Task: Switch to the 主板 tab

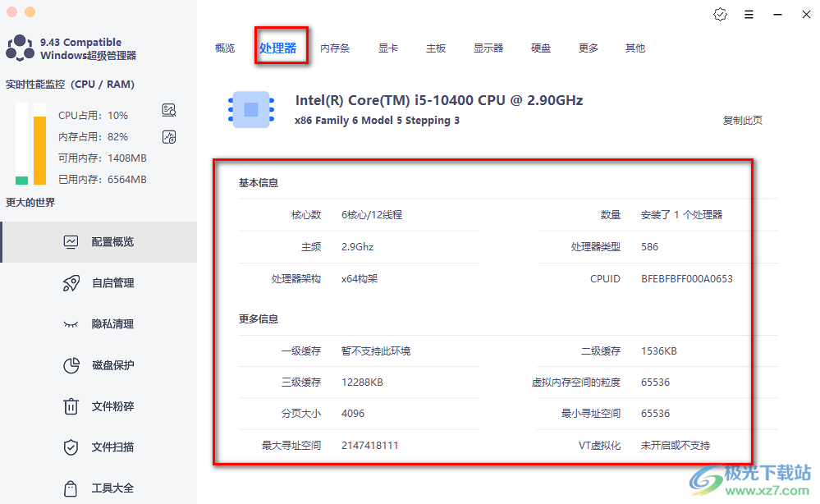Action: pyautogui.click(x=436, y=48)
